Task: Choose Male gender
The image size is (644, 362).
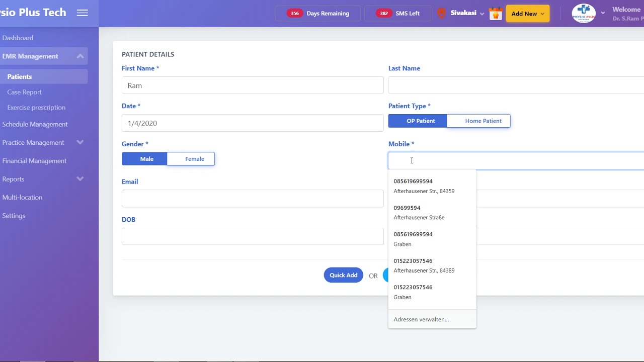Action: pyautogui.click(x=144, y=159)
